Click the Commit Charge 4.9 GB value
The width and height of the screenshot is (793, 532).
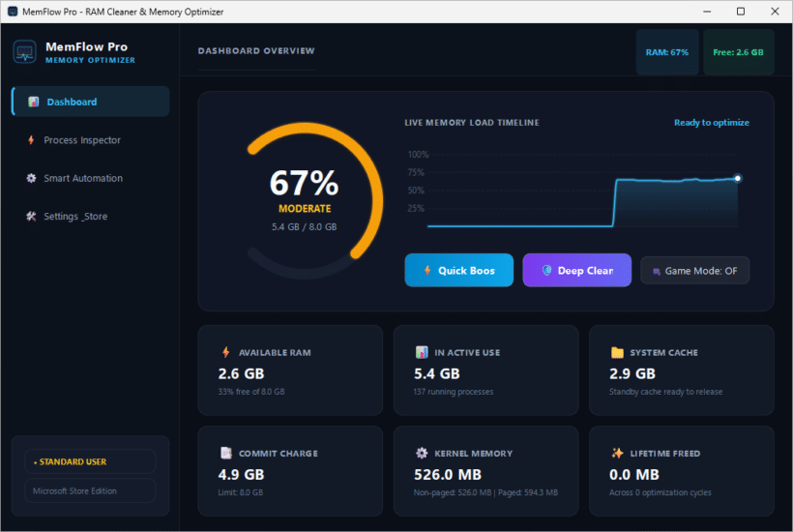241,474
